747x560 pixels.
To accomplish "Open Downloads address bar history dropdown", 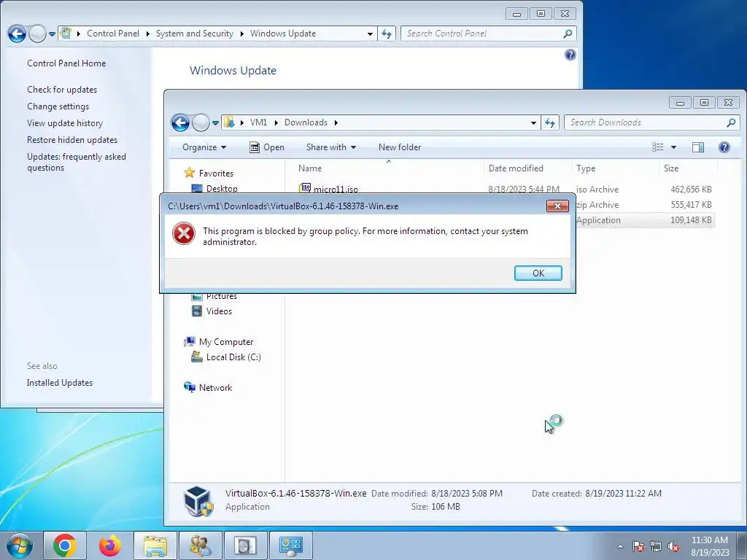I will pyautogui.click(x=533, y=122).
